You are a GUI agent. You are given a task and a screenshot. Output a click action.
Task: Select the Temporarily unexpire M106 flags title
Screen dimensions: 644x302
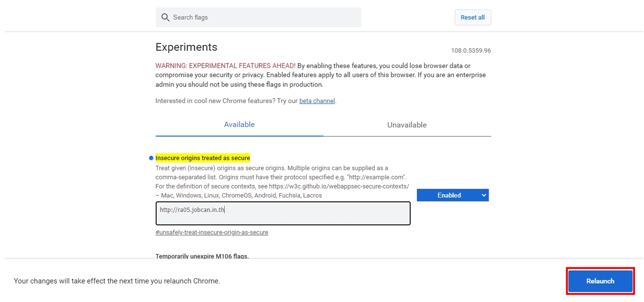pos(202,256)
